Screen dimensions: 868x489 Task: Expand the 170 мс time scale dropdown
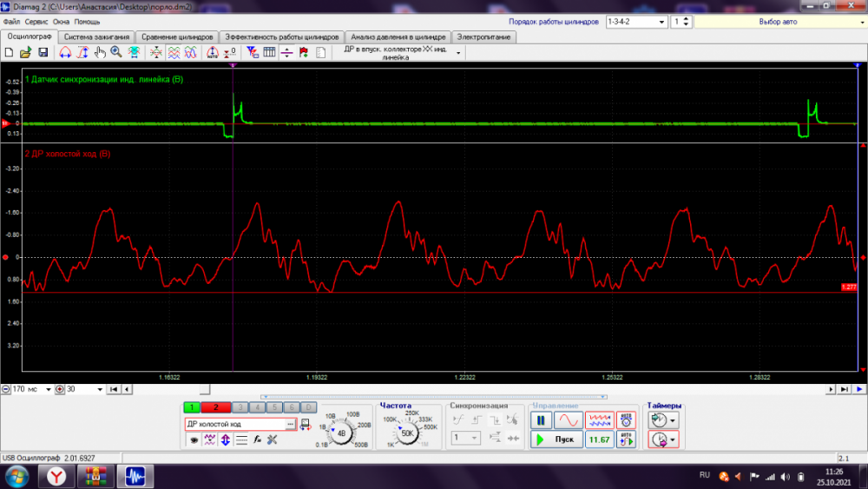pyautogui.click(x=49, y=389)
